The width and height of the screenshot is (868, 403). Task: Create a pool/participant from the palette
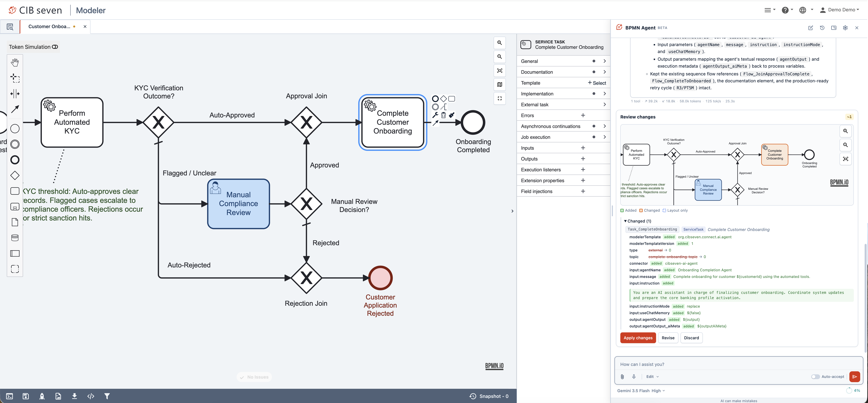(x=15, y=253)
